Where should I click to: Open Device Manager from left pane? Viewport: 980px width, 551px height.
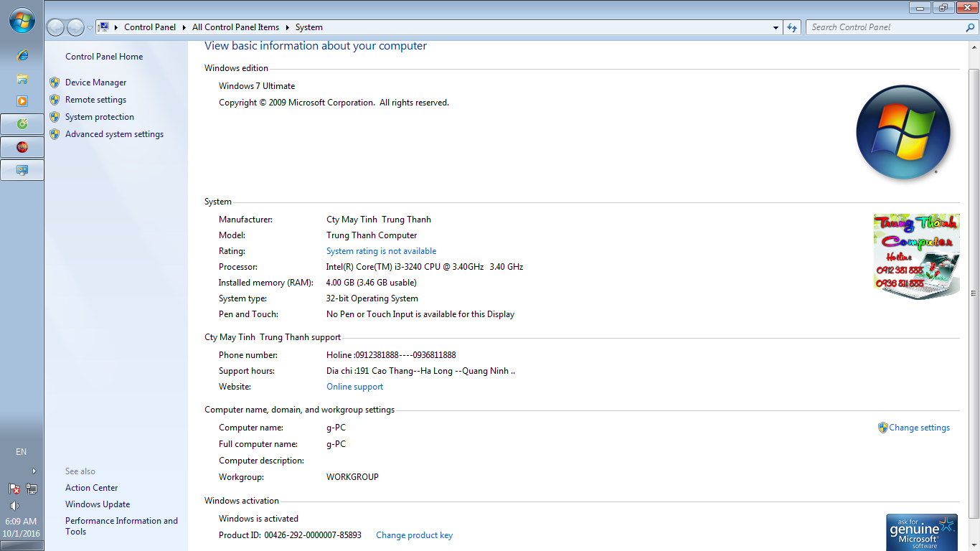(x=95, y=83)
